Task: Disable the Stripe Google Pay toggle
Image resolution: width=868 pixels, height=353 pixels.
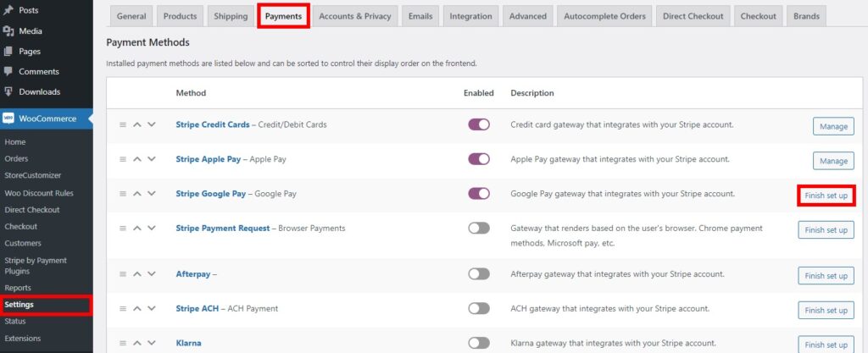Action: (479, 194)
